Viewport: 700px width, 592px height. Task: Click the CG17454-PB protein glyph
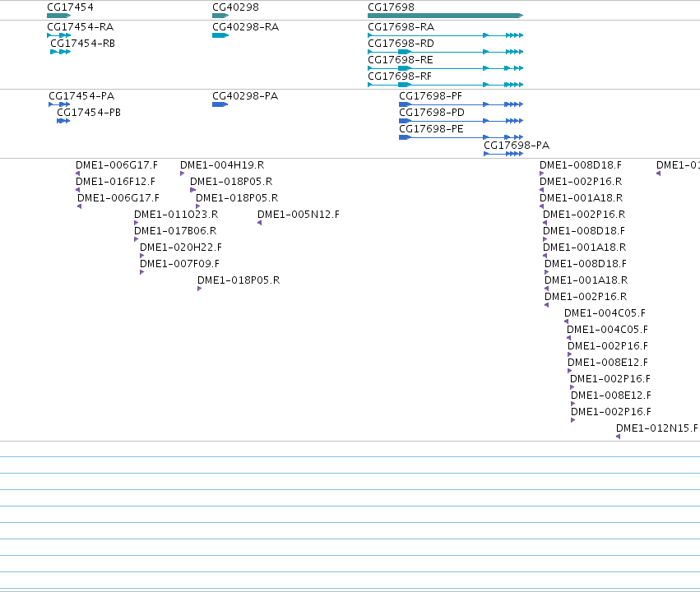(x=63, y=121)
